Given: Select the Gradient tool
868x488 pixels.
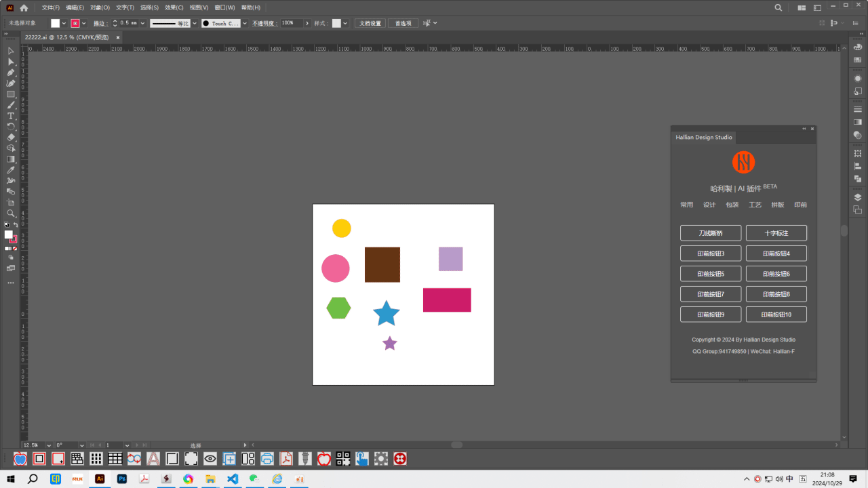Looking at the screenshot, I should [11, 159].
